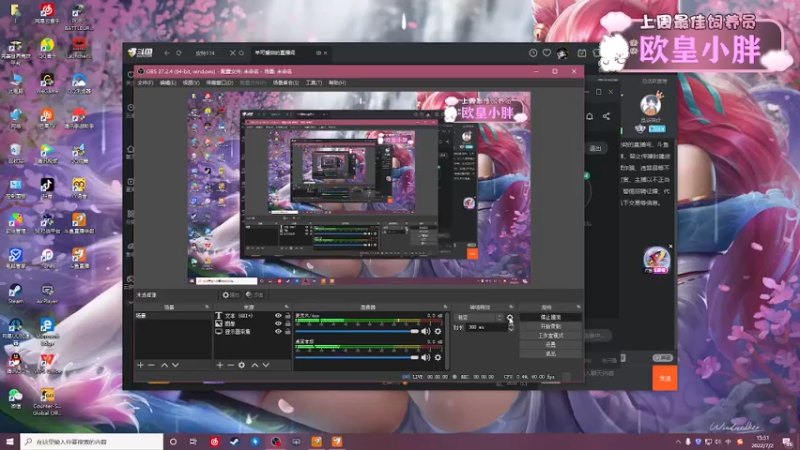The image size is (800, 450).
Task: Open settings gear for desktop audio channel
Action: pyautogui.click(x=438, y=358)
